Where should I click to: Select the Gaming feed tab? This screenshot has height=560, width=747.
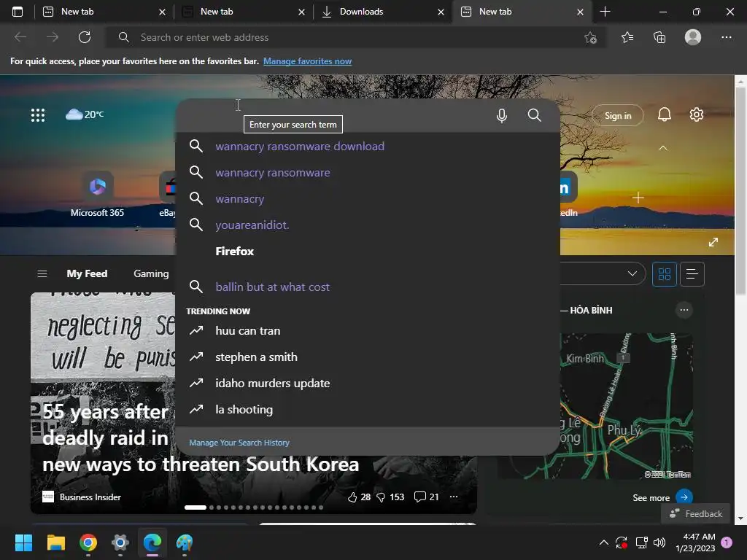[x=151, y=274]
